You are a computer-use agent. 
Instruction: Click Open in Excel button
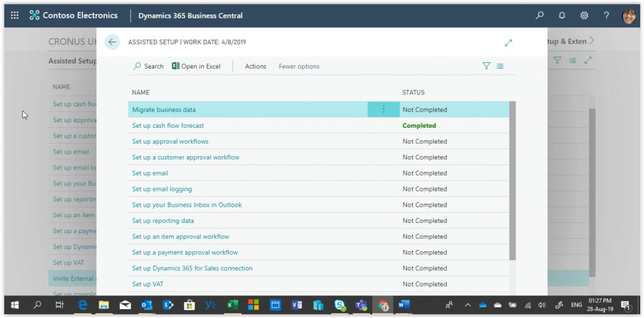pyautogui.click(x=196, y=66)
